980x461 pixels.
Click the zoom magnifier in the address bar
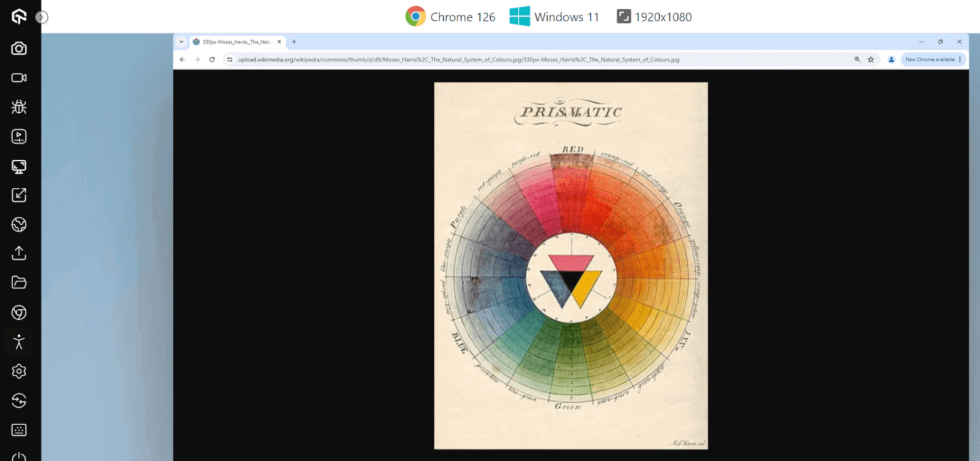point(858,59)
